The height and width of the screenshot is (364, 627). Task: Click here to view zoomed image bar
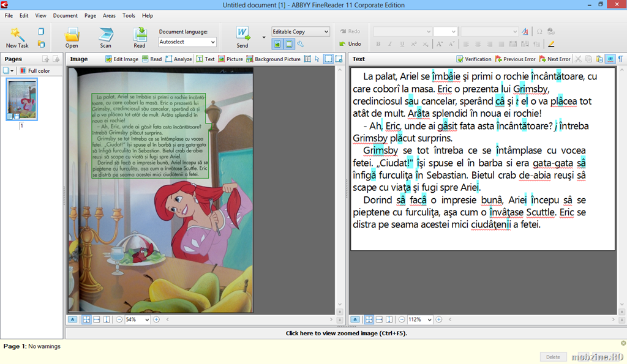pyautogui.click(x=347, y=333)
